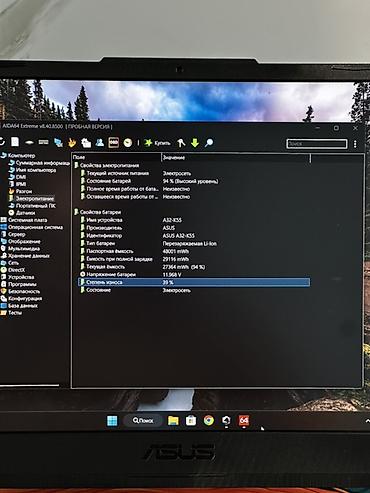The width and height of the screenshot is (370, 493).
Task: Click the twin monitors GPGPU benchmark icon
Action: tap(58, 143)
